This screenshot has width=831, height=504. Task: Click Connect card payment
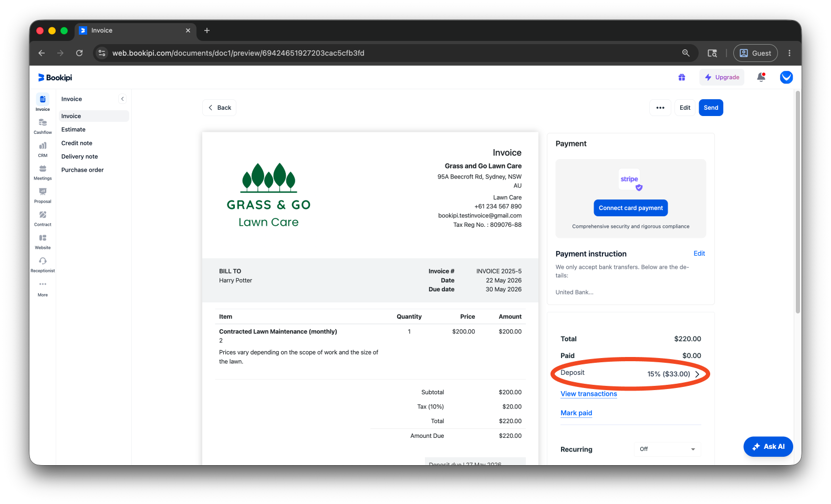(630, 208)
